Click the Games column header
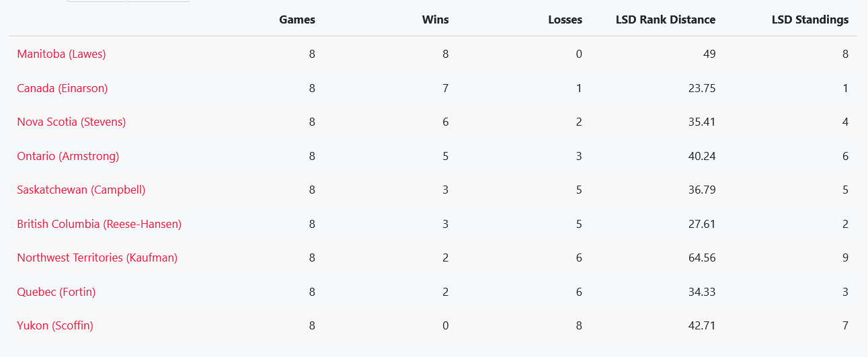 pyautogui.click(x=297, y=19)
